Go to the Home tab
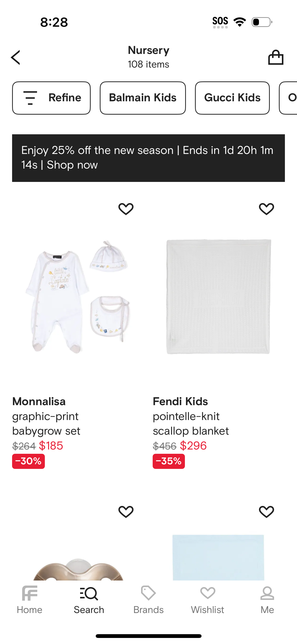 coord(29,600)
